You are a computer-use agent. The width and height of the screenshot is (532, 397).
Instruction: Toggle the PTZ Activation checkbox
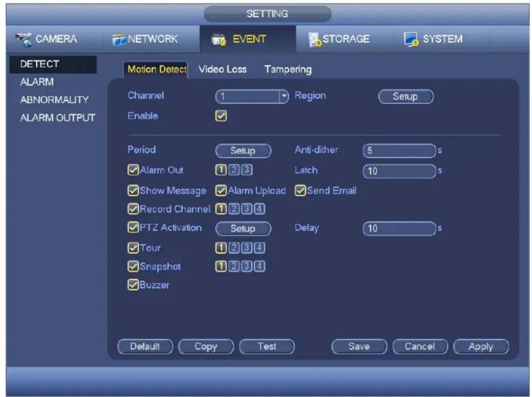[133, 227]
